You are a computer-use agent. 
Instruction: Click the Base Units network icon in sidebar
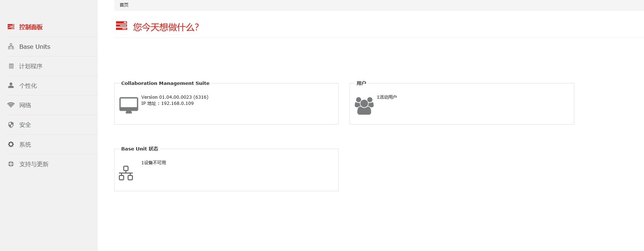click(11, 47)
